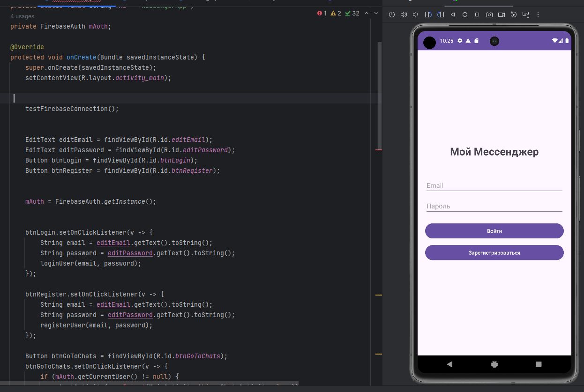Open emulator snapshots icon

point(514,15)
